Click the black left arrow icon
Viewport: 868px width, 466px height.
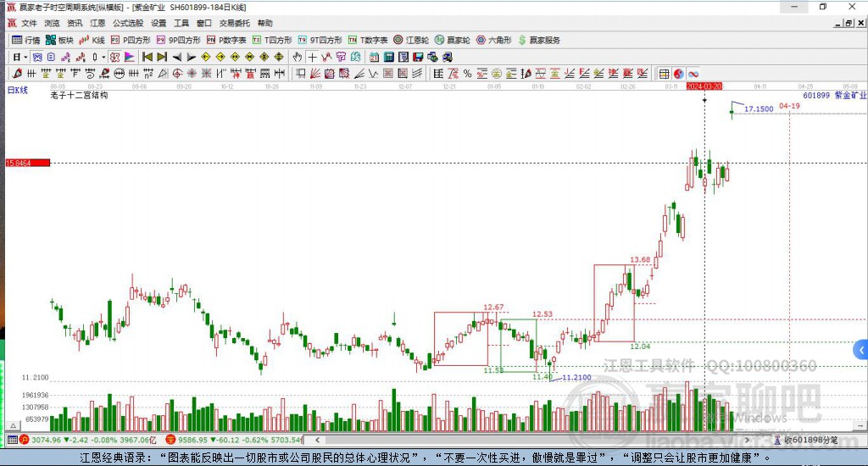[x=176, y=57]
